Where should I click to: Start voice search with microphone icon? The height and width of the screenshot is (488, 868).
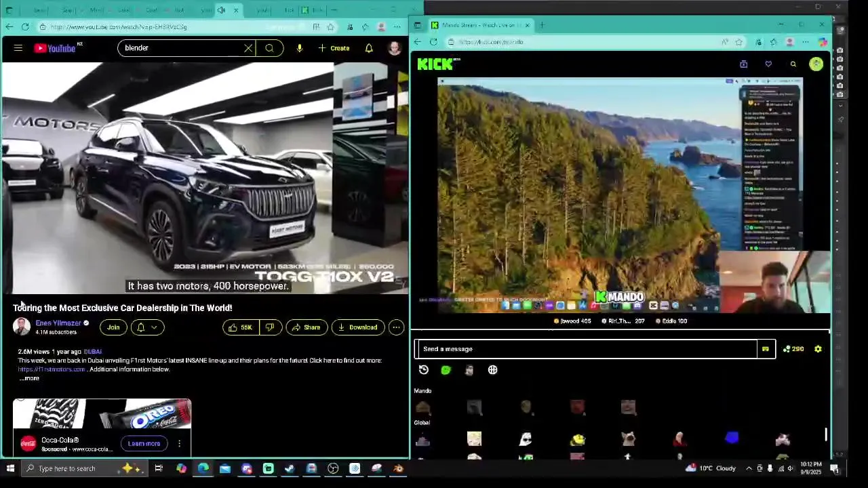[x=299, y=48]
